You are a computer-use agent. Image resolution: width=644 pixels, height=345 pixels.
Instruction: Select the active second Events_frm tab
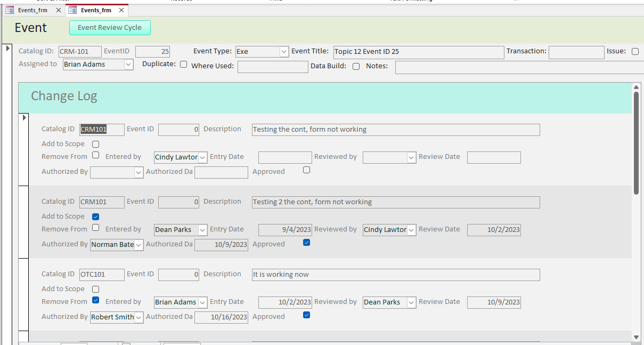pyautogui.click(x=96, y=10)
